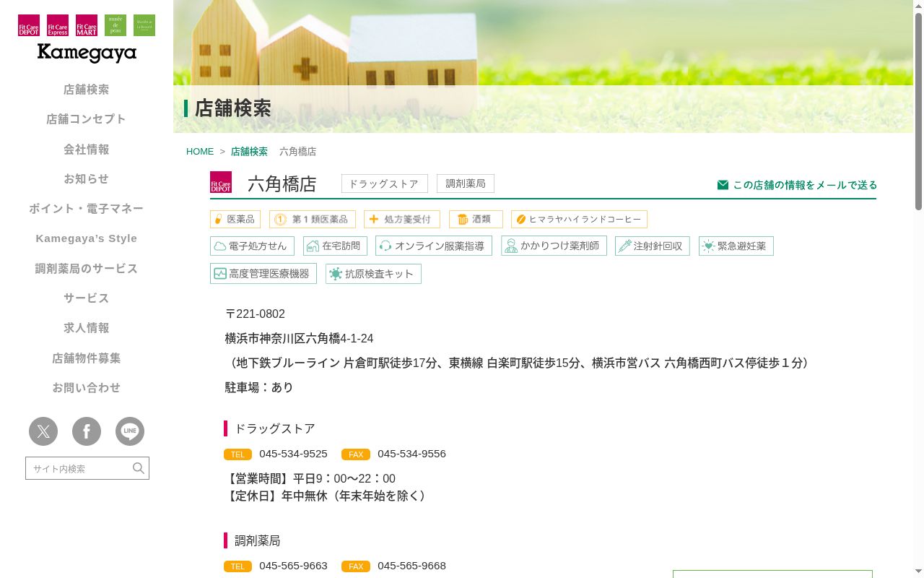
Task: Focus the サイト内検索 search field
Action: pos(79,468)
